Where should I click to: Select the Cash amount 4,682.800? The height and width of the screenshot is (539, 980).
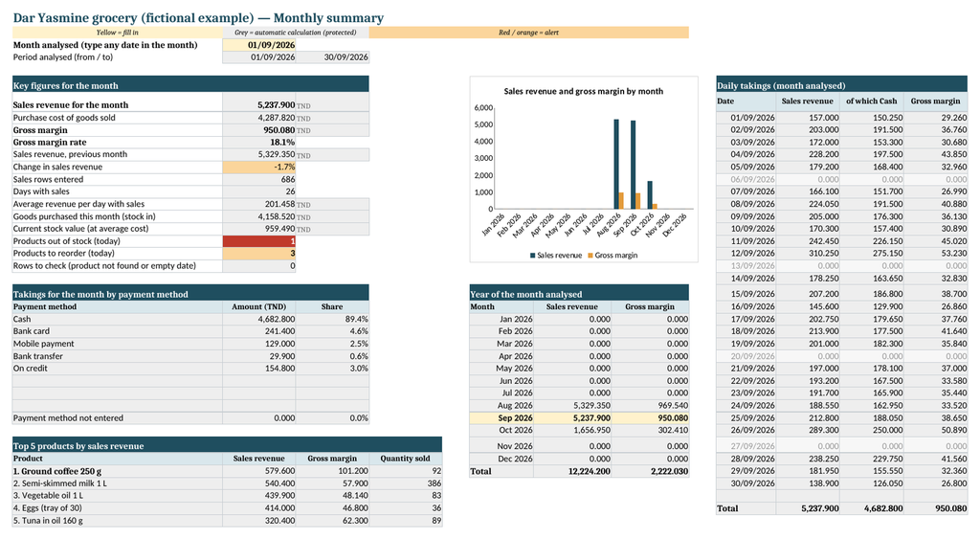(258, 319)
